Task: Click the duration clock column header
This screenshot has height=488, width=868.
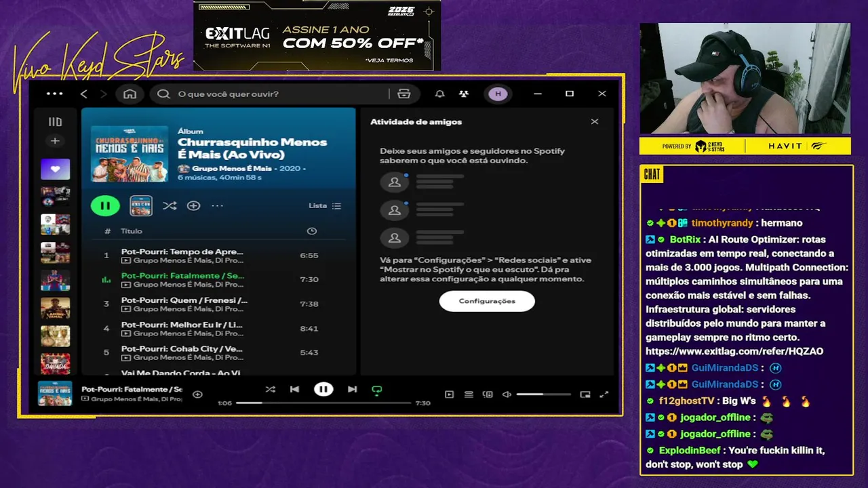Action: click(311, 231)
